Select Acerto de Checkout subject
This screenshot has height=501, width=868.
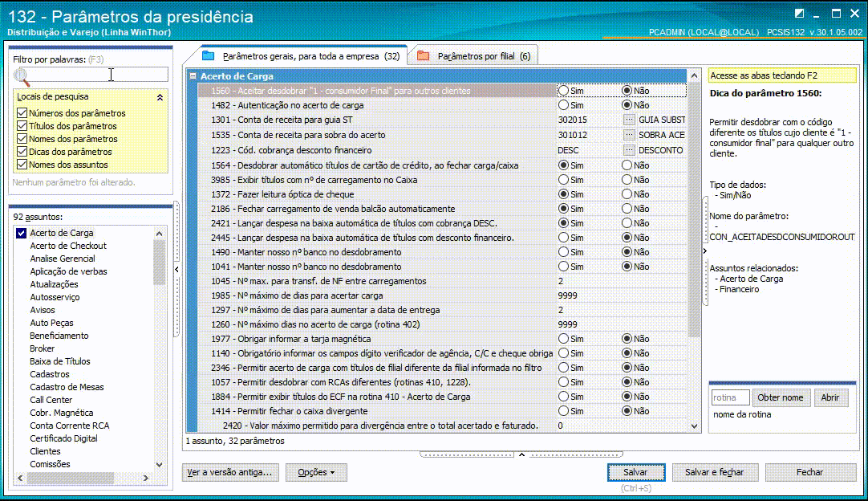(x=68, y=246)
